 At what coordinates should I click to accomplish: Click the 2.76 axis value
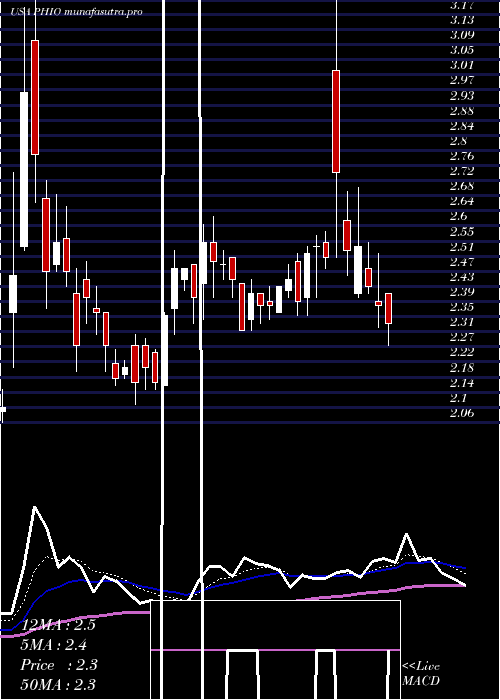tap(462, 156)
